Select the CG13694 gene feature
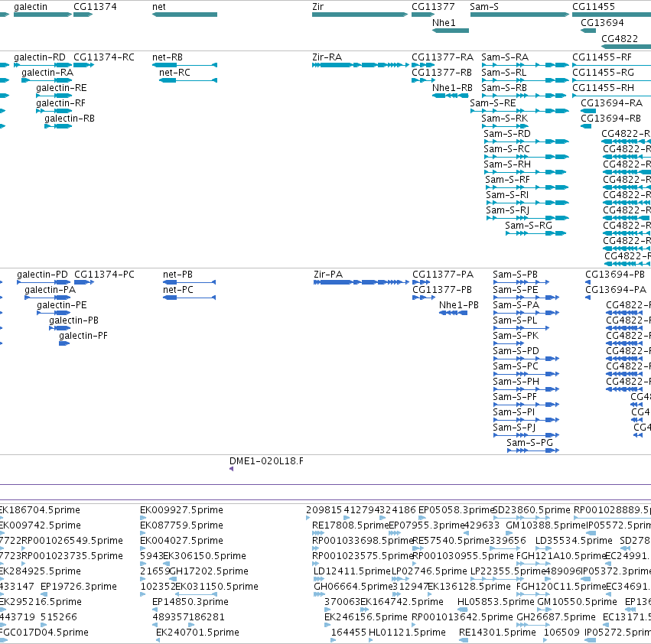Image resolution: width=651 pixels, height=644 pixels. [x=588, y=31]
